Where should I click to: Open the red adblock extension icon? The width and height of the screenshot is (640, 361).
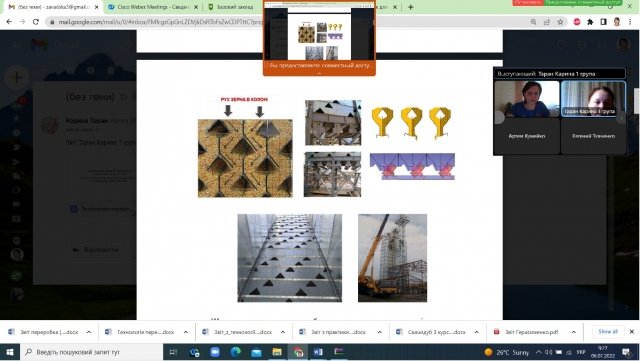[577, 22]
